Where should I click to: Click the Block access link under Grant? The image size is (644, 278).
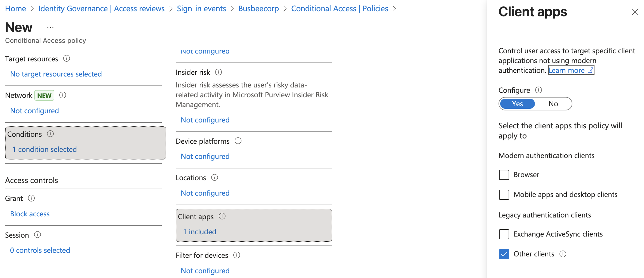30,214
